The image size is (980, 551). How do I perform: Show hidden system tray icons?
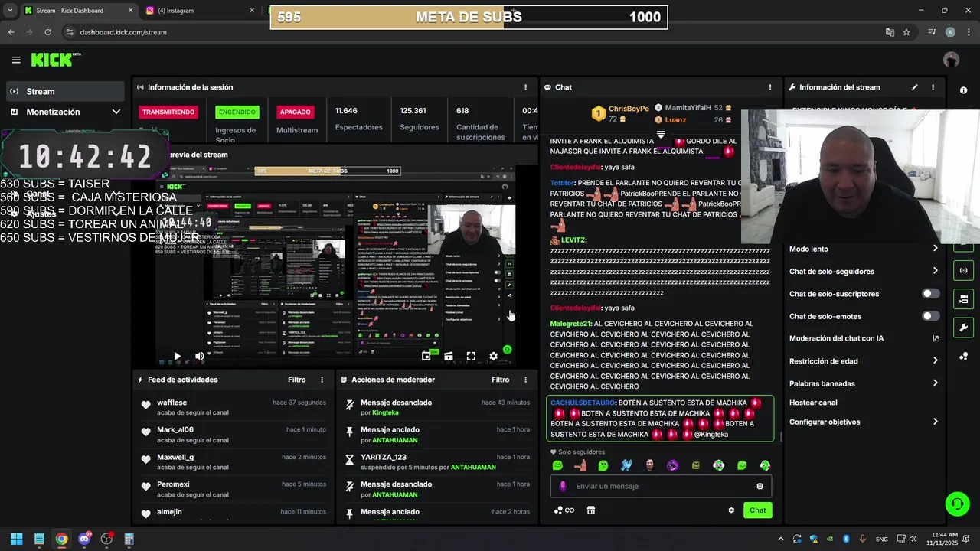tap(780, 539)
